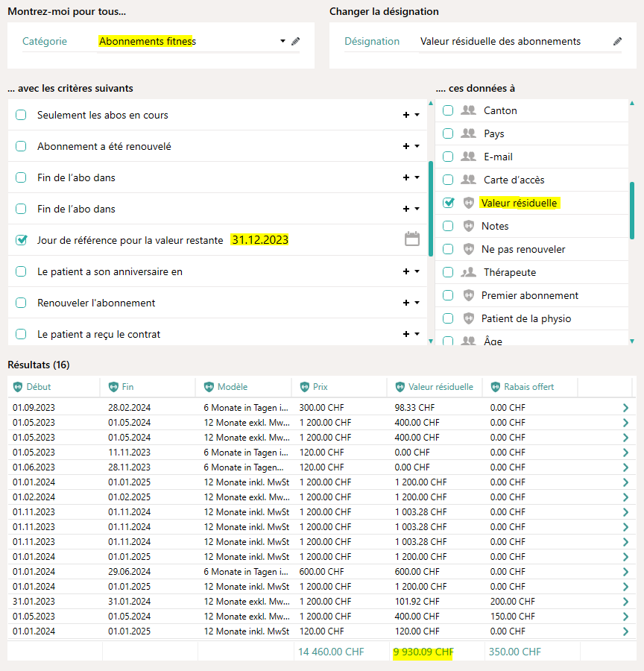Tick the Thérapeute data checkbox
This screenshot has height=671, width=644.
click(x=448, y=272)
